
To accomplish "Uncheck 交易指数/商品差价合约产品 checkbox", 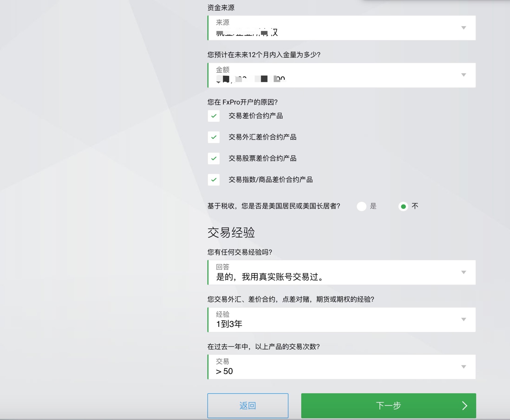I will [x=214, y=180].
